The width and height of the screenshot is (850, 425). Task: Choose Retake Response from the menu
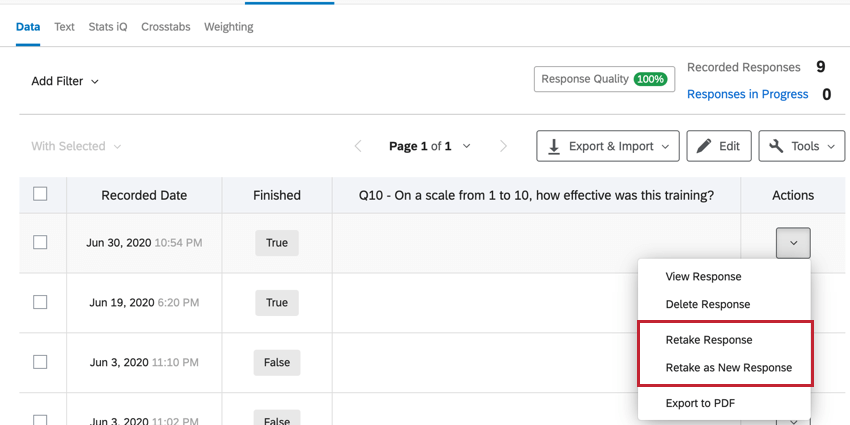point(709,340)
